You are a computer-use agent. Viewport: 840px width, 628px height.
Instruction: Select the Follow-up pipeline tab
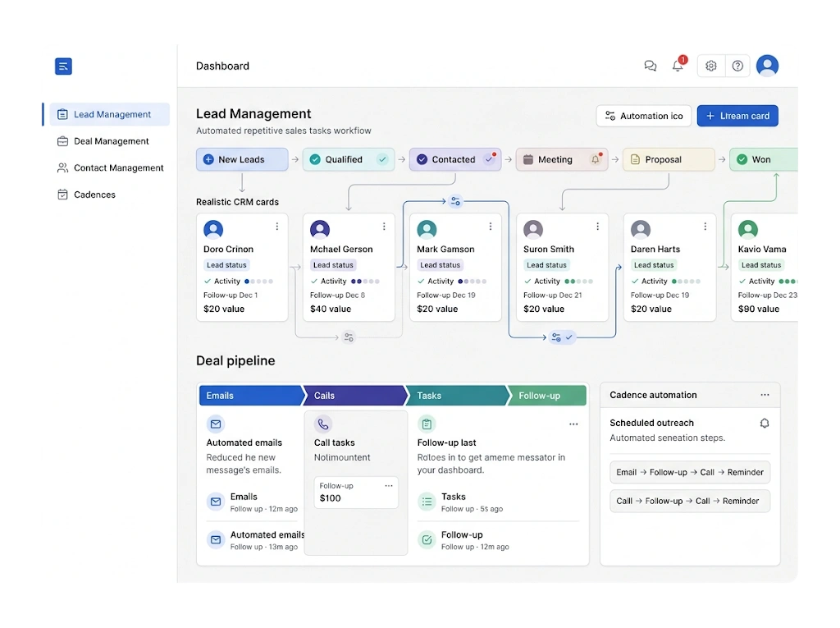(x=547, y=395)
